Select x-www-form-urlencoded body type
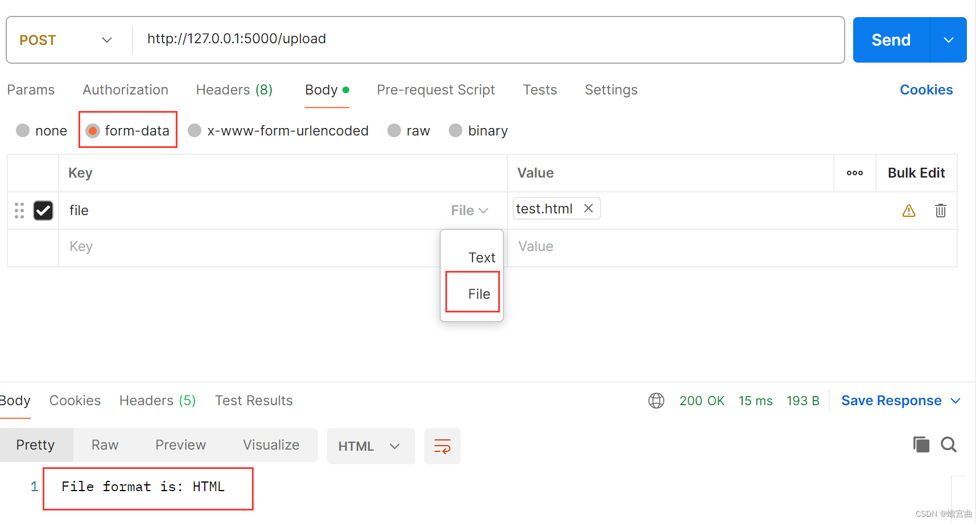This screenshot has height=523, width=980. pyautogui.click(x=278, y=131)
